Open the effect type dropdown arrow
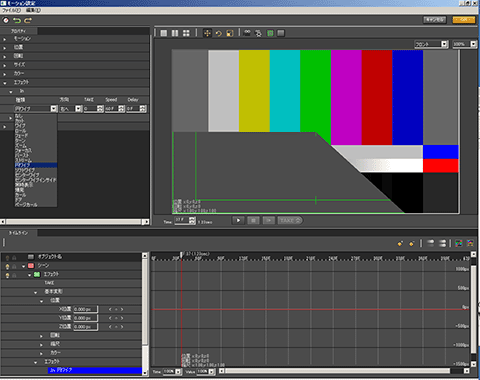Viewport: 480px width, 380px height. tap(54, 109)
